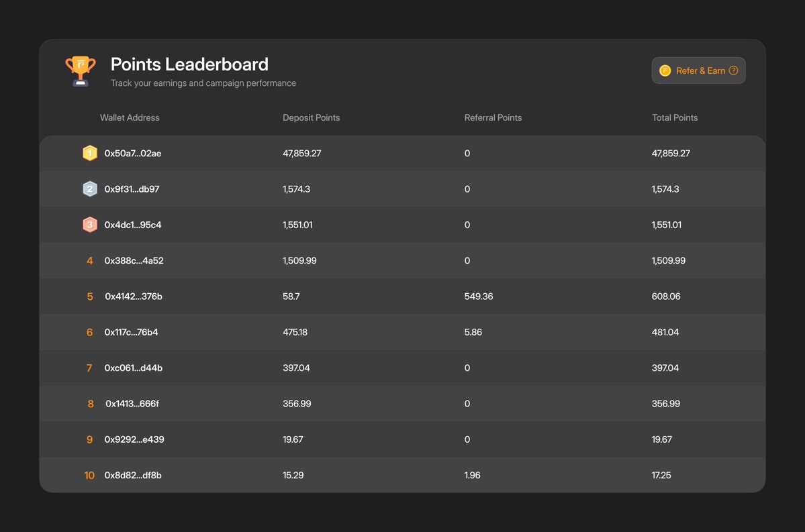Click the gold coin icon in Refer & Earn

pos(665,71)
